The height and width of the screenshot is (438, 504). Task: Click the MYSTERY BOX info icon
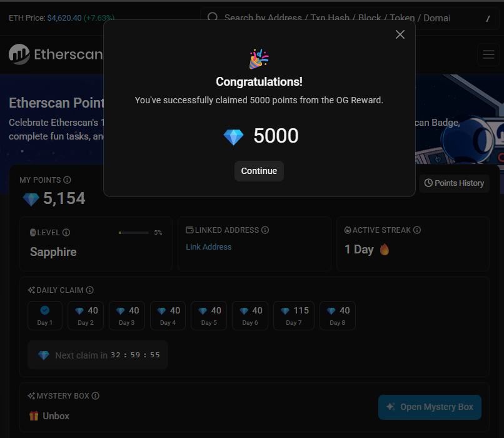(x=95, y=395)
